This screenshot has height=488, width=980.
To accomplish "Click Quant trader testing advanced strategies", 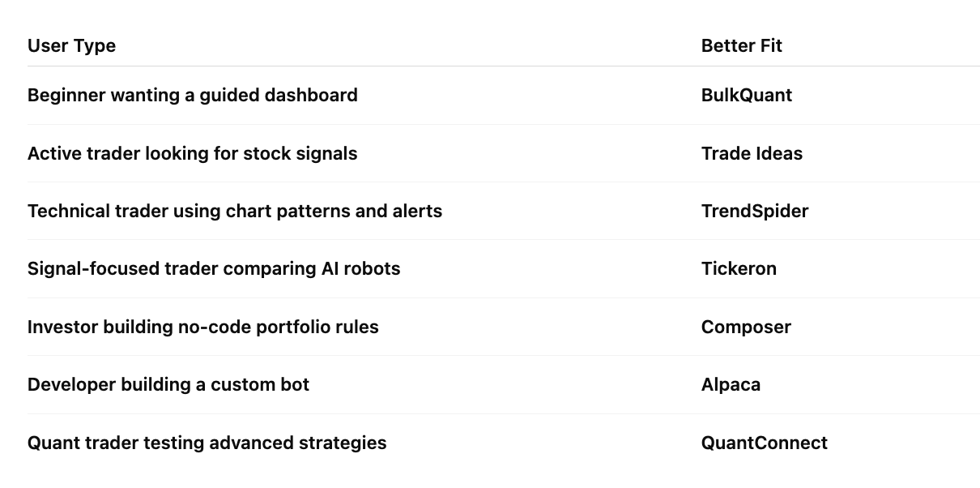I will click(x=207, y=443).
